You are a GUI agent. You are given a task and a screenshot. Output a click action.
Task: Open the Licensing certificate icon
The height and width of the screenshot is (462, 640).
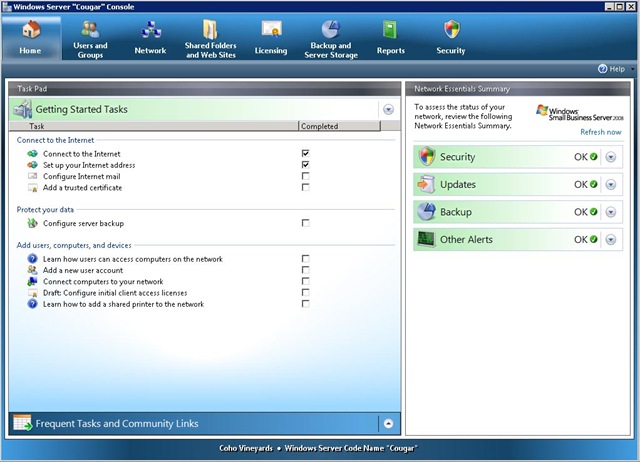pos(271,30)
